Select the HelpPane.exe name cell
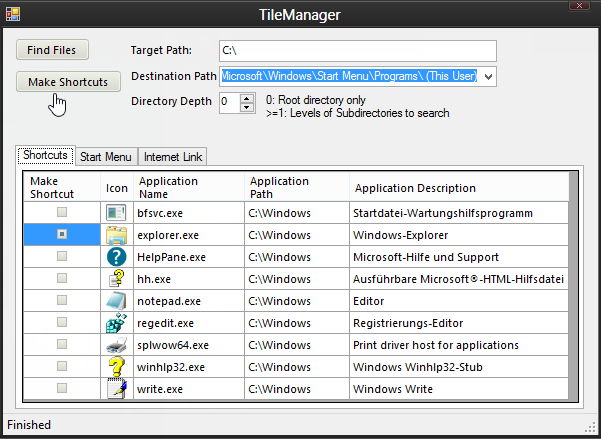The width and height of the screenshot is (601, 439). 189,257
